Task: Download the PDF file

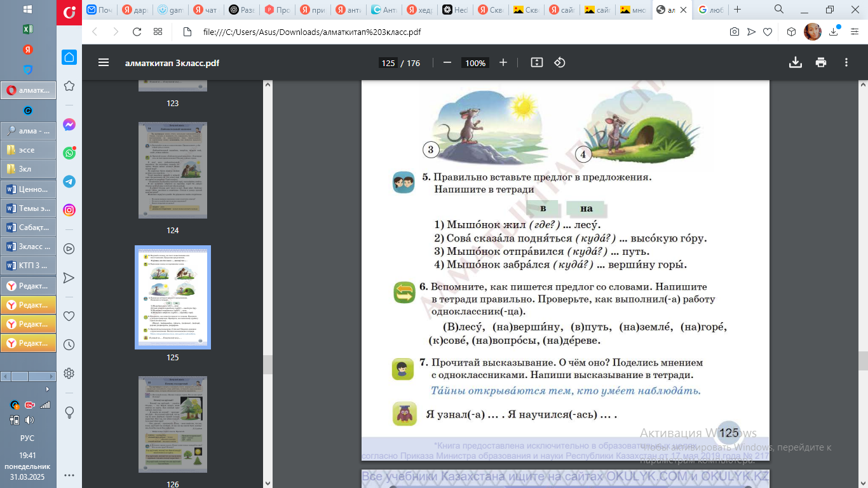Action: (795, 63)
